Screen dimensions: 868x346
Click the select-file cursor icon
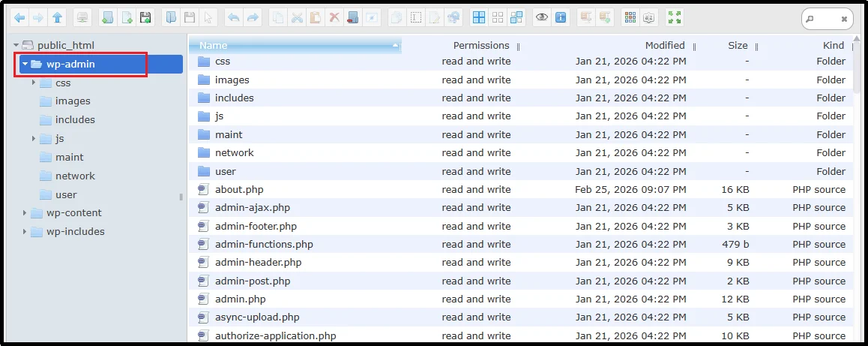pos(208,18)
